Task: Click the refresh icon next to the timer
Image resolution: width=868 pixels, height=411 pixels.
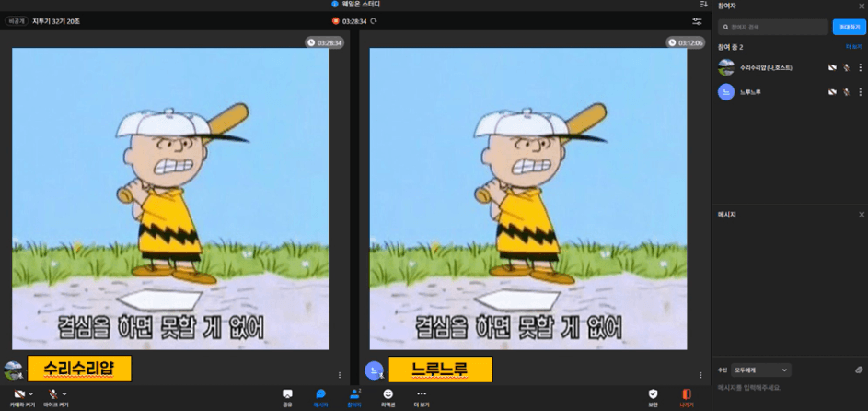Action: tap(374, 21)
